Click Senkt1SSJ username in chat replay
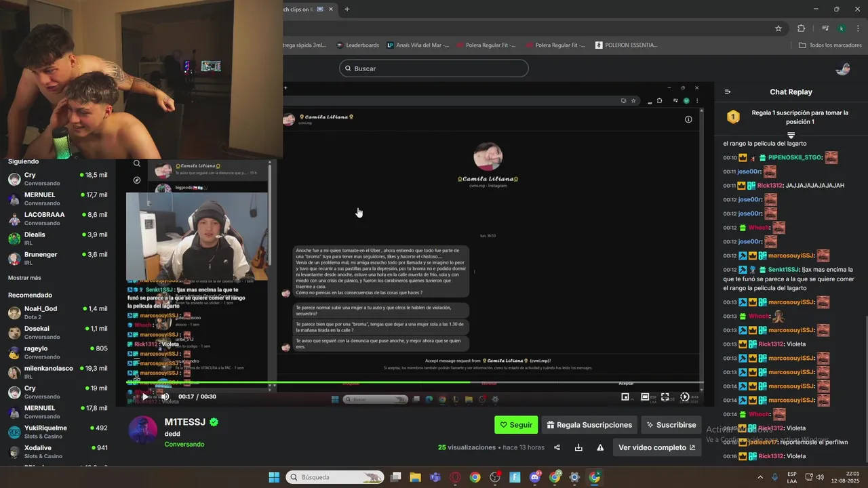This screenshot has width=868, height=488. 783,269
